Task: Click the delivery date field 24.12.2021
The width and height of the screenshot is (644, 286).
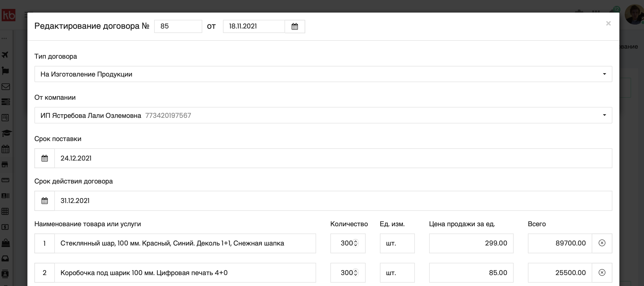Action: 333,158
